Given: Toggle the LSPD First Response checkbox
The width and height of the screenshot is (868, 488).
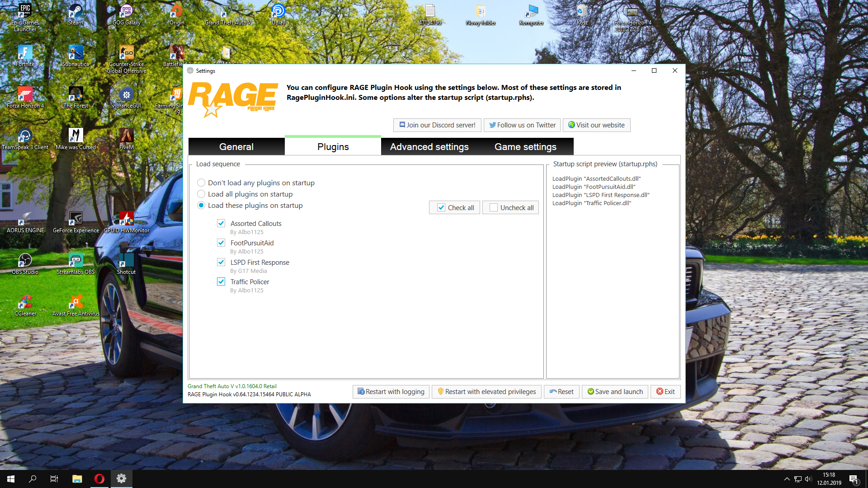Looking at the screenshot, I should (221, 262).
